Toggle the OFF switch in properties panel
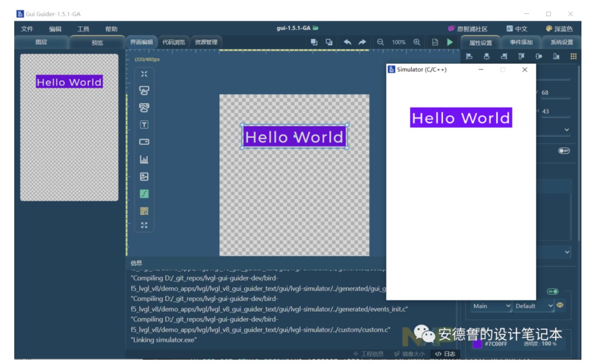Viewport: 600px width, 364px height. (x=564, y=151)
